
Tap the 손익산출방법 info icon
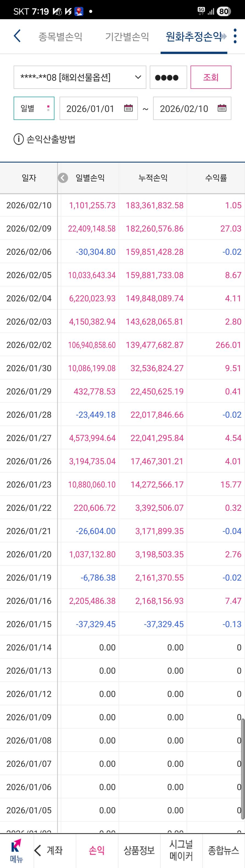[x=18, y=139]
